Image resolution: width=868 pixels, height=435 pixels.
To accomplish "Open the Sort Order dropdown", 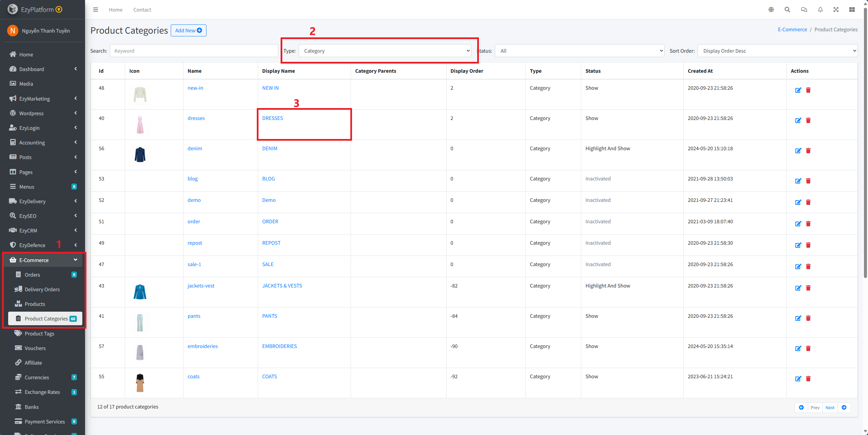I will pyautogui.click(x=777, y=51).
